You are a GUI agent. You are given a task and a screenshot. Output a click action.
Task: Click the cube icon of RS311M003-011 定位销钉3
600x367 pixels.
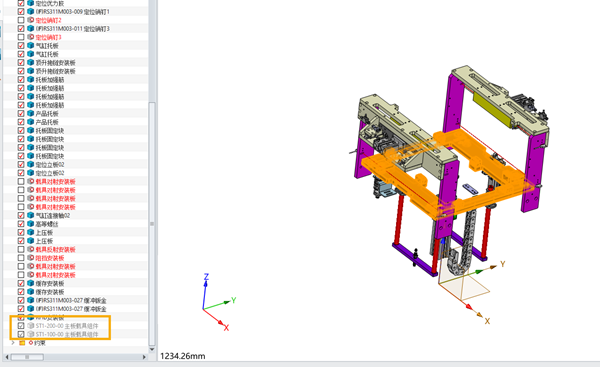point(31,28)
